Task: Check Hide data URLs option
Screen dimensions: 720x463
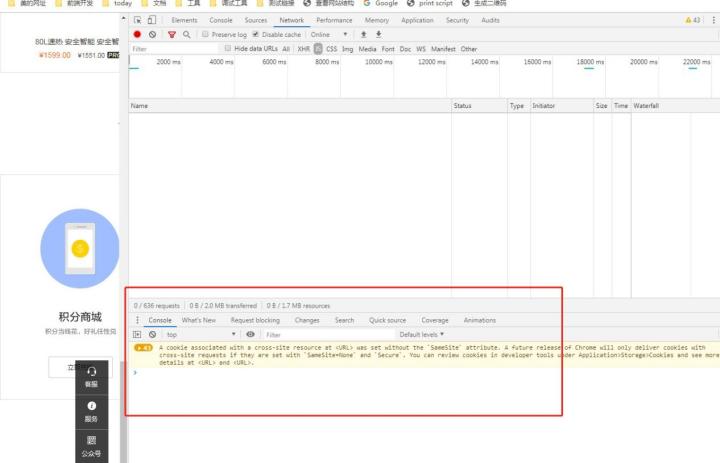Action: pyautogui.click(x=228, y=48)
